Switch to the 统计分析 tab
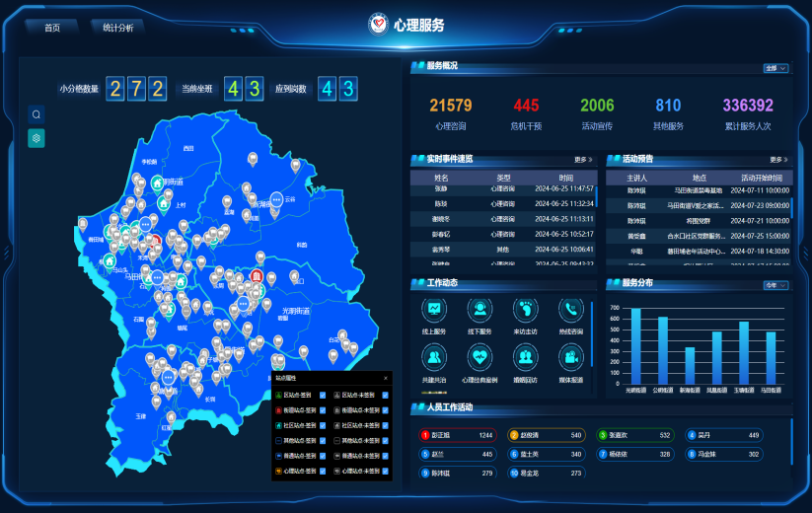Screen dimensions: 812x513 click(117, 28)
